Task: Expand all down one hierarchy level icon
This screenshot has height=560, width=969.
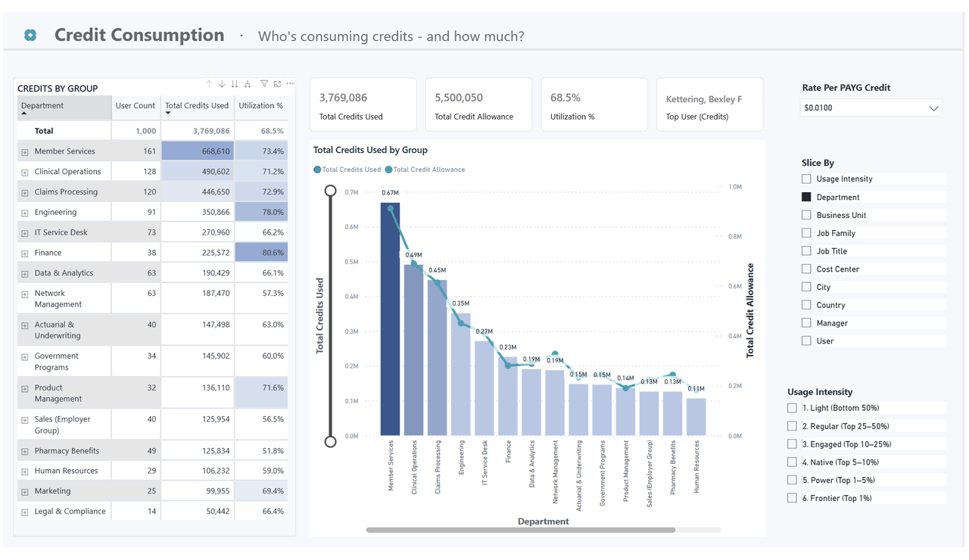Action: coord(248,84)
